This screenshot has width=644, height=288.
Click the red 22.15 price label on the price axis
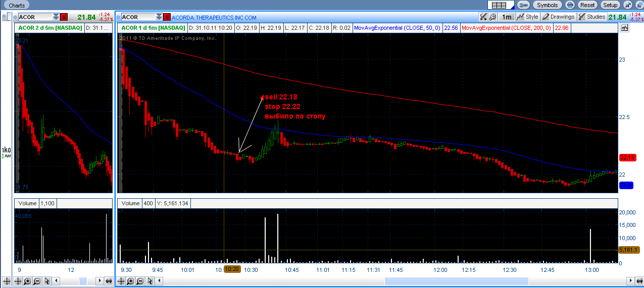click(x=627, y=158)
